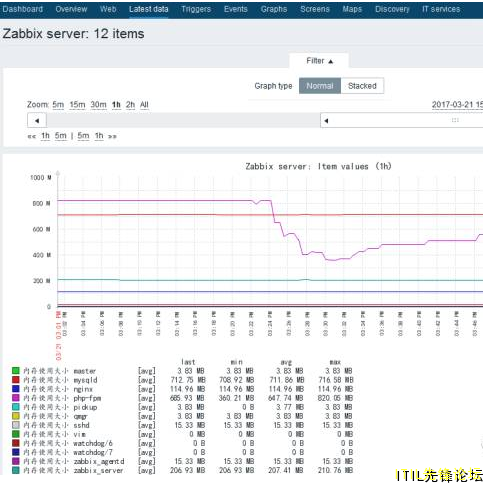
Task: Jump back to start with << link
Action: [32, 136]
